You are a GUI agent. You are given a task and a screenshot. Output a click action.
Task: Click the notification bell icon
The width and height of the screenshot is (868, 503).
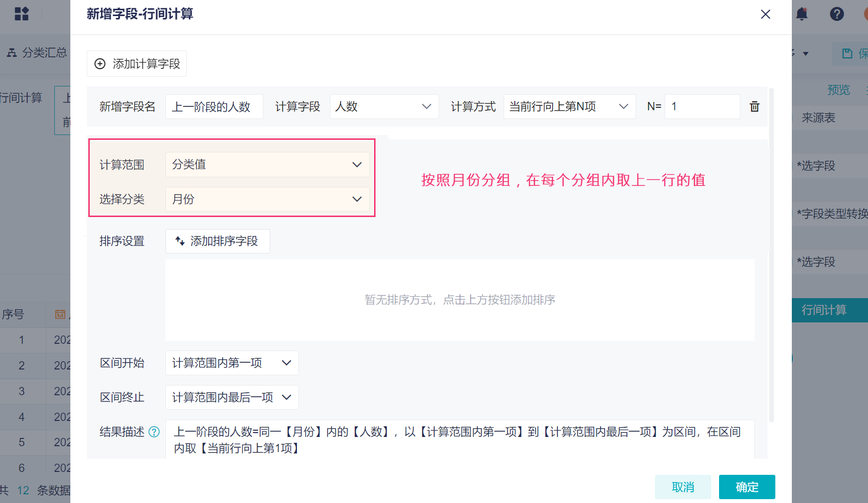pos(802,14)
